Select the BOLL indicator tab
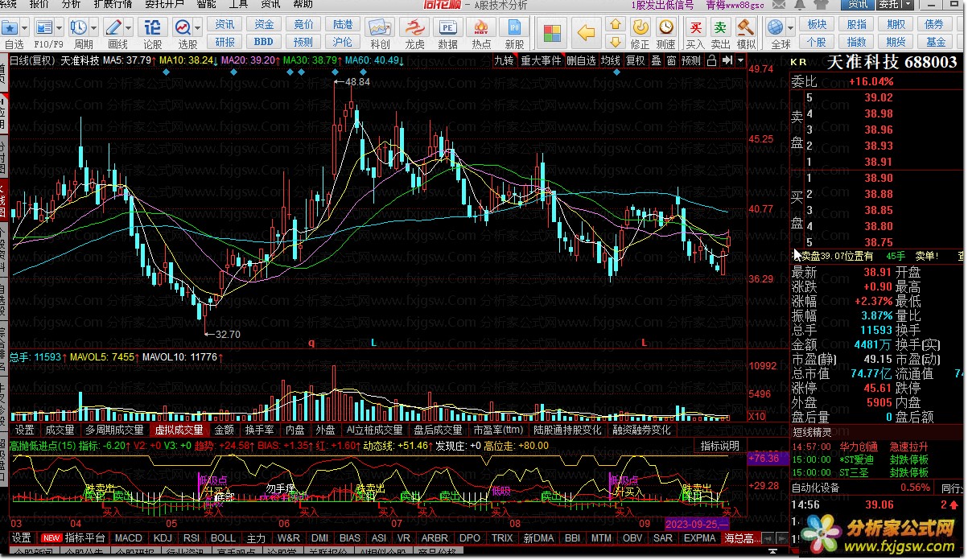The height and width of the screenshot is (560, 968). pos(223,537)
